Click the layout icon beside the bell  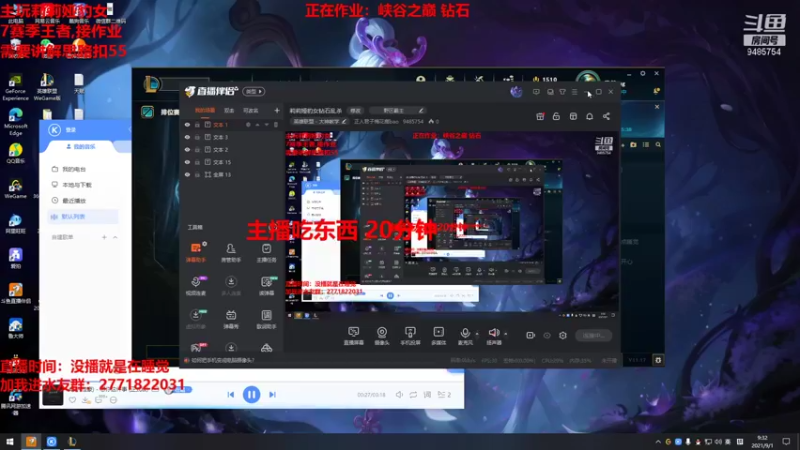(x=573, y=116)
